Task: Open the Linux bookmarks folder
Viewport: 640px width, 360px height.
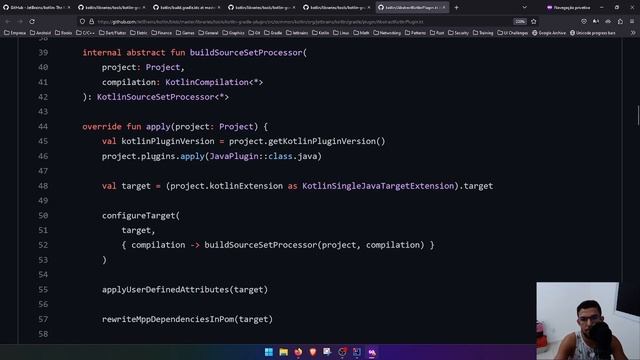Action: pyautogui.click(x=341, y=33)
